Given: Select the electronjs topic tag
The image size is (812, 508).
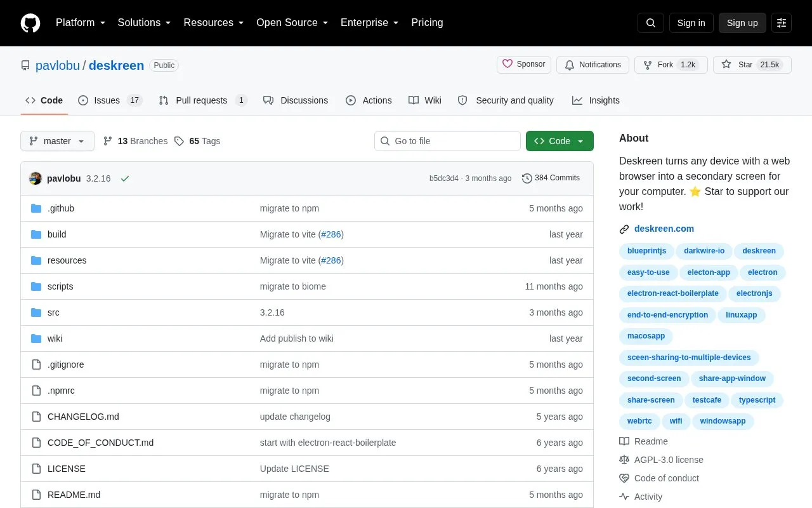Looking at the screenshot, I should (754, 293).
